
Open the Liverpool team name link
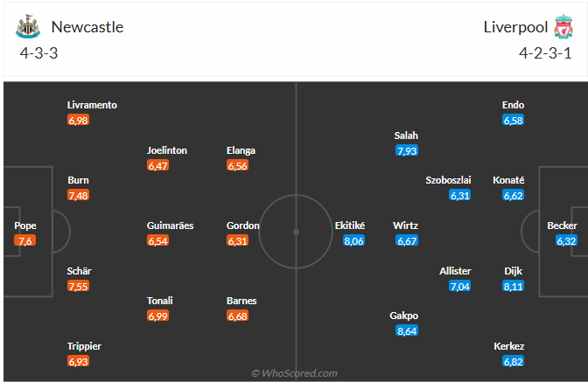click(x=515, y=27)
